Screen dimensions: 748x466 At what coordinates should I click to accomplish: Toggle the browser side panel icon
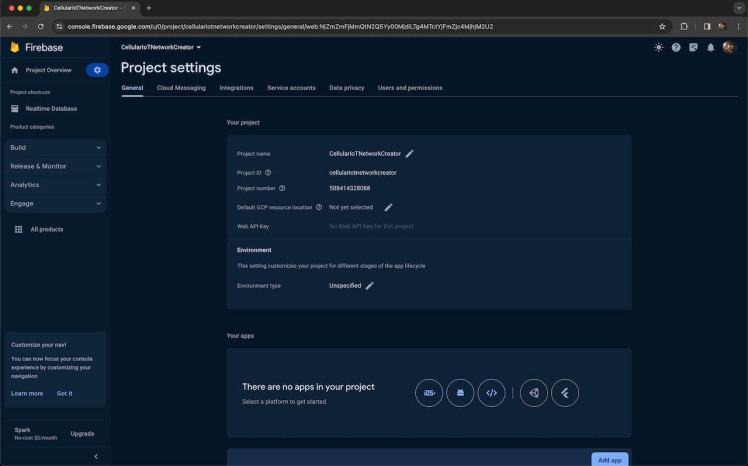(707, 27)
